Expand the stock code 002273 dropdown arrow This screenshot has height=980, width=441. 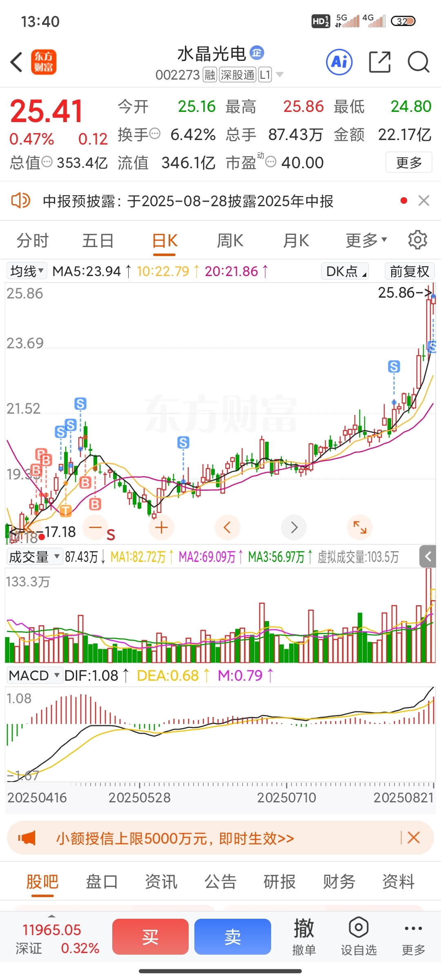click(x=280, y=75)
